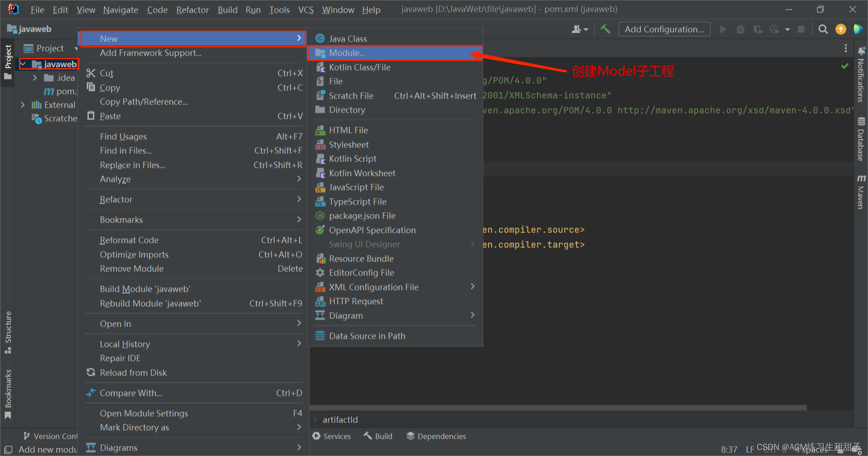Screen dimensions: 868x456
Task: Click the user account icon in toolbar
Action: 580,29
